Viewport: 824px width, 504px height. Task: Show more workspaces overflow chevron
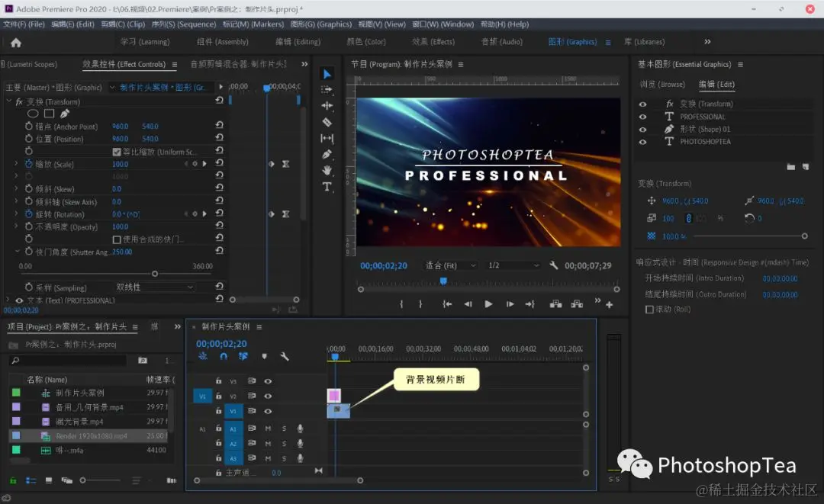coord(707,41)
